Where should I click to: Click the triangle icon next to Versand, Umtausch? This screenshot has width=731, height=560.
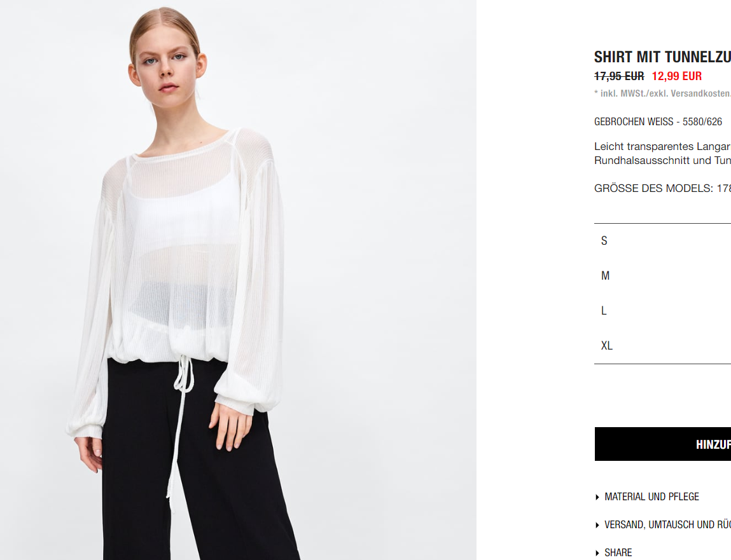coord(597,525)
